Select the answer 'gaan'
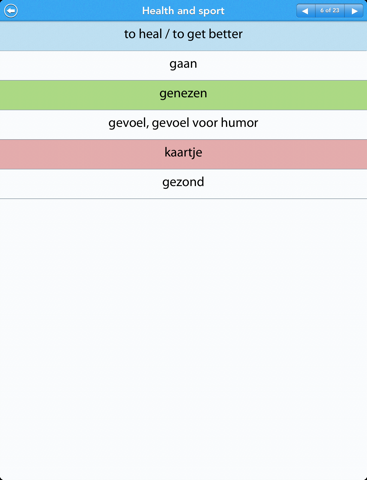This screenshot has width=367, height=480. click(183, 65)
